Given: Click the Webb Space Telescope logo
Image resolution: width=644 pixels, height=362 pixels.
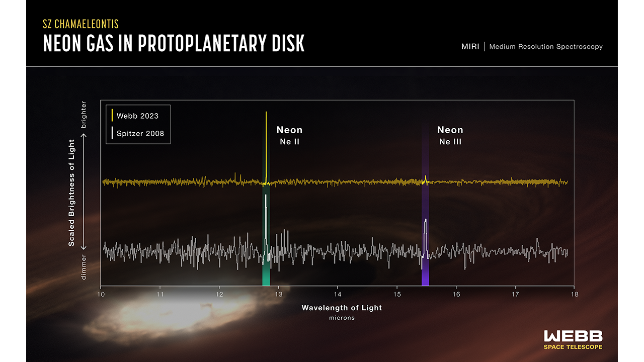Looking at the screenshot, I should click(573, 339).
